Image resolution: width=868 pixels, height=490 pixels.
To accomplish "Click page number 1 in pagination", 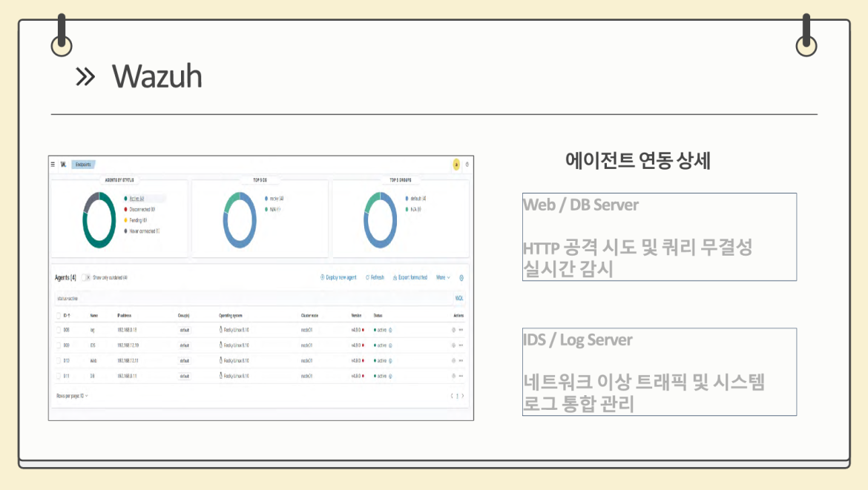I will tap(457, 396).
